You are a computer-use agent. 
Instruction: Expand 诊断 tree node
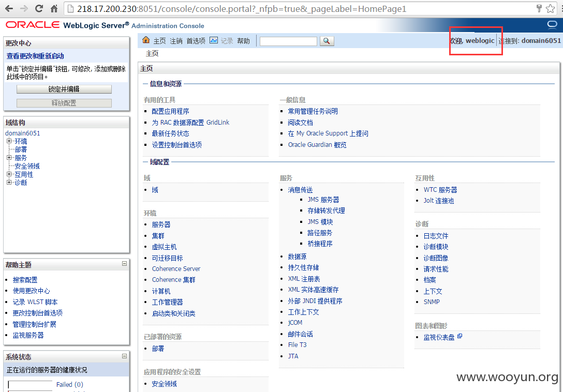[x=9, y=183]
